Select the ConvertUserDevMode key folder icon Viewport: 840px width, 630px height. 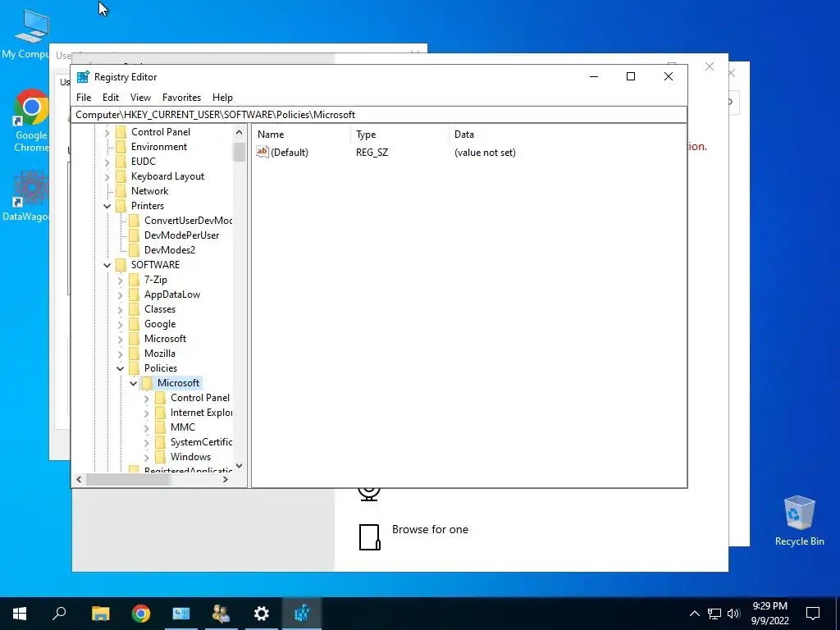point(134,221)
